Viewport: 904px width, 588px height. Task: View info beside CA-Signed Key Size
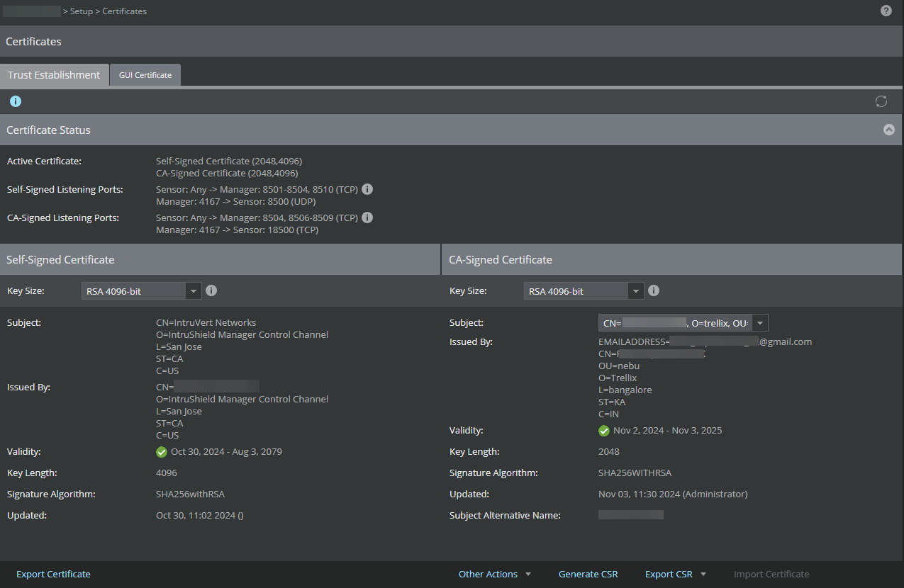[x=654, y=290]
